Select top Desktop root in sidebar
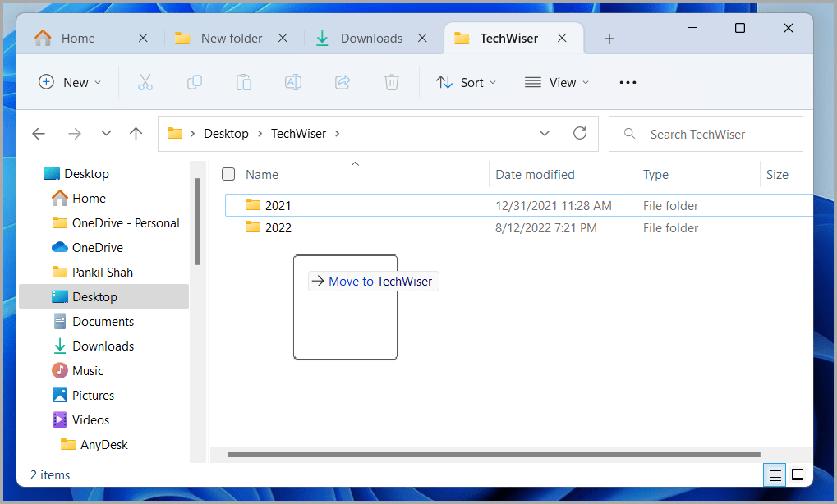837x504 pixels. (76, 173)
